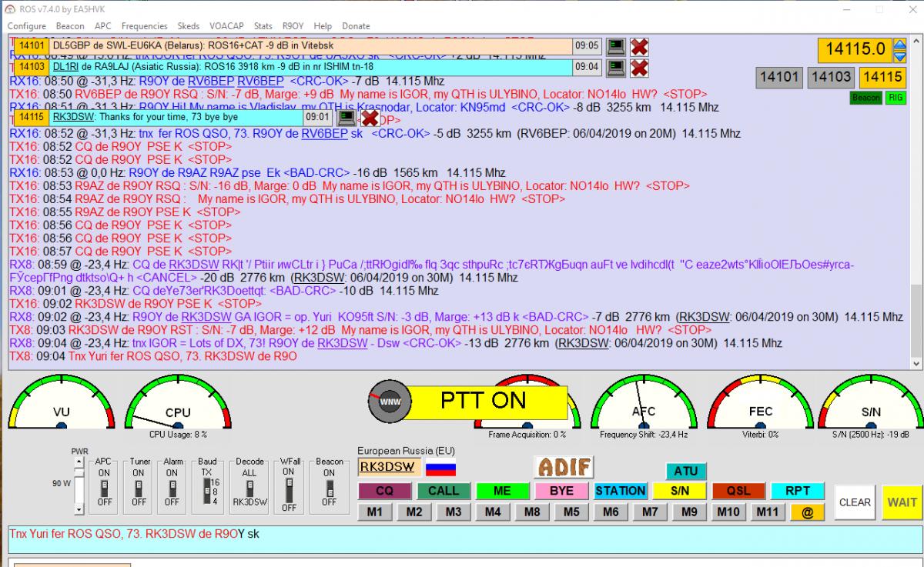Open the VOACAP menu
The width and height of the screenshot is (924, 567).
click(x=227, y=26)
